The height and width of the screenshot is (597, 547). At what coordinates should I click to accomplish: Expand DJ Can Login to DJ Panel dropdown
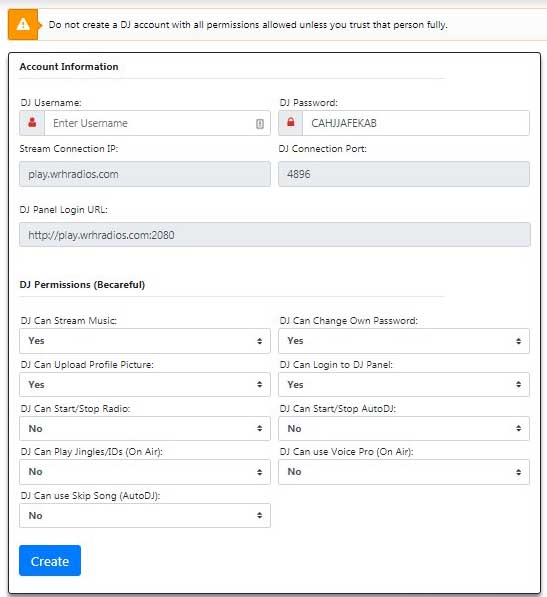click(404, 385)
